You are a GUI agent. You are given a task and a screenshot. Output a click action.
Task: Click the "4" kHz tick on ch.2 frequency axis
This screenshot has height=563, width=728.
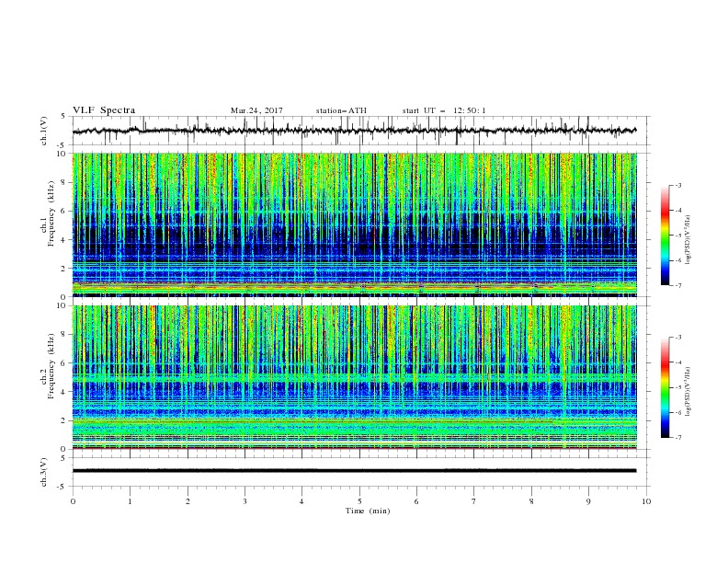pyautogui.click(x=65, y=392)
